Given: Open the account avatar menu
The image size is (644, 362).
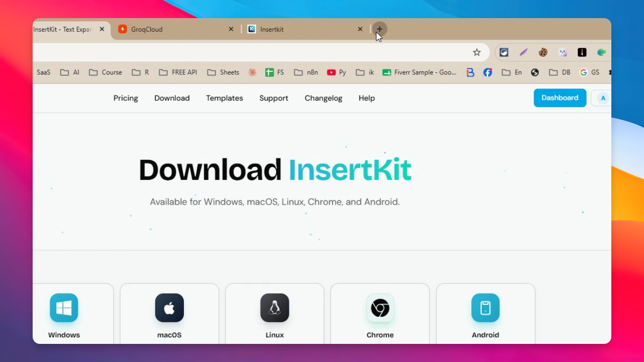Looking at the screenshot, I should tap(602, 98).
